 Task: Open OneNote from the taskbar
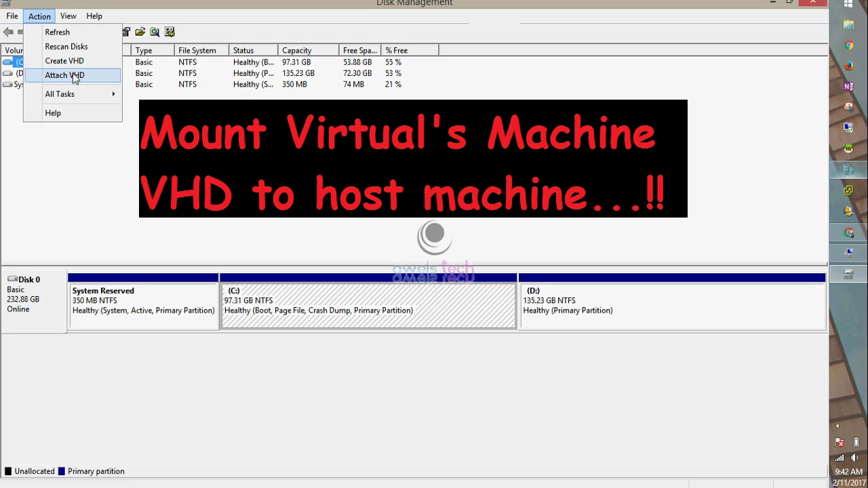(848, 86)
